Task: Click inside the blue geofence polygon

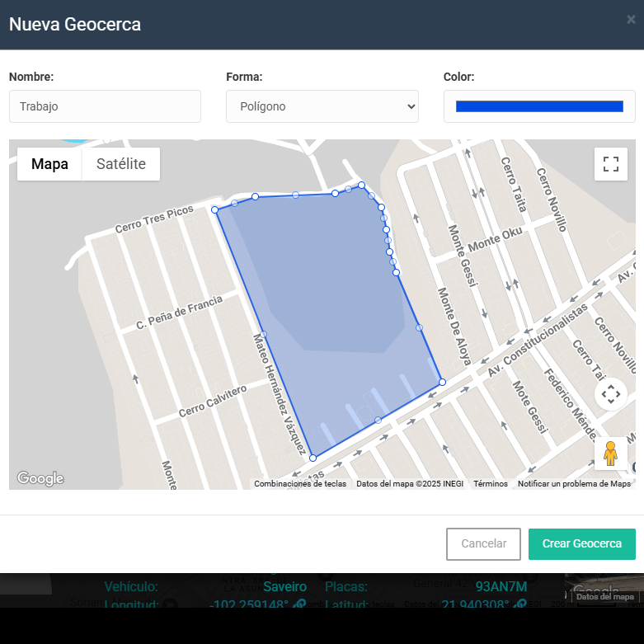Action: [x=330, y=313]
